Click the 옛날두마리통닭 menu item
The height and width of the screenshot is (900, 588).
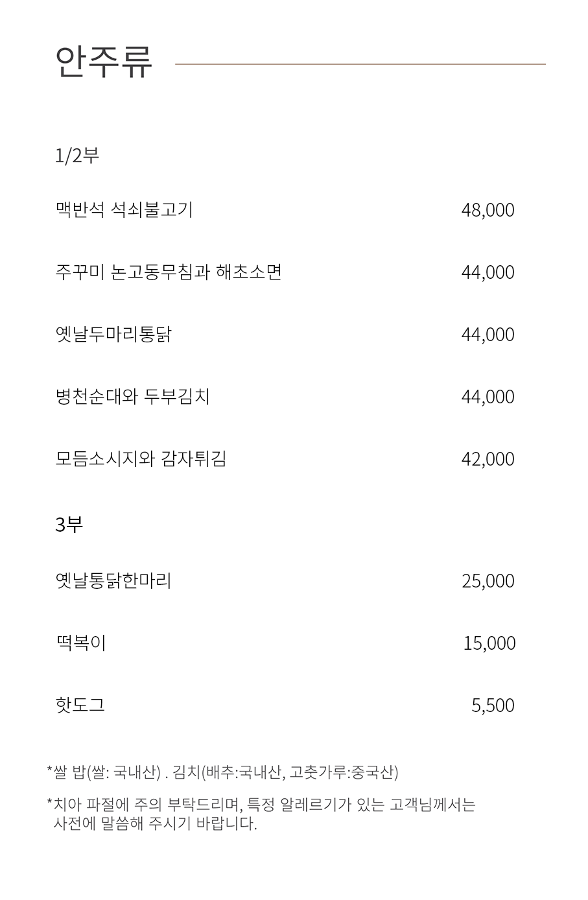pyautogui.click(x=113, y=334)
